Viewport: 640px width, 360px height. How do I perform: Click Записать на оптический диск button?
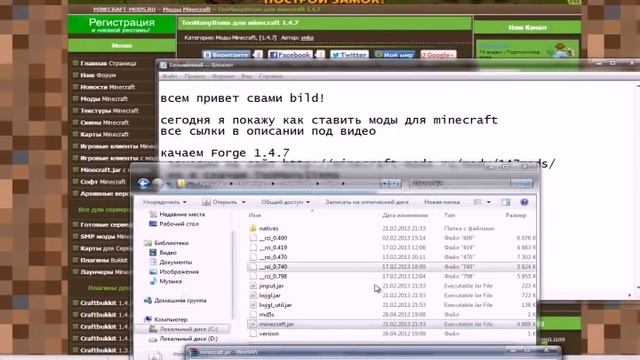(367, 202)
